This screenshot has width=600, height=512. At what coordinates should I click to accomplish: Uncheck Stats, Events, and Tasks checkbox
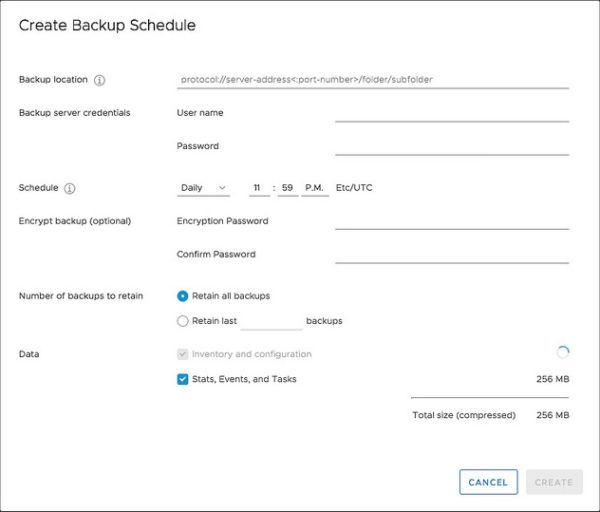pos(183,379)
